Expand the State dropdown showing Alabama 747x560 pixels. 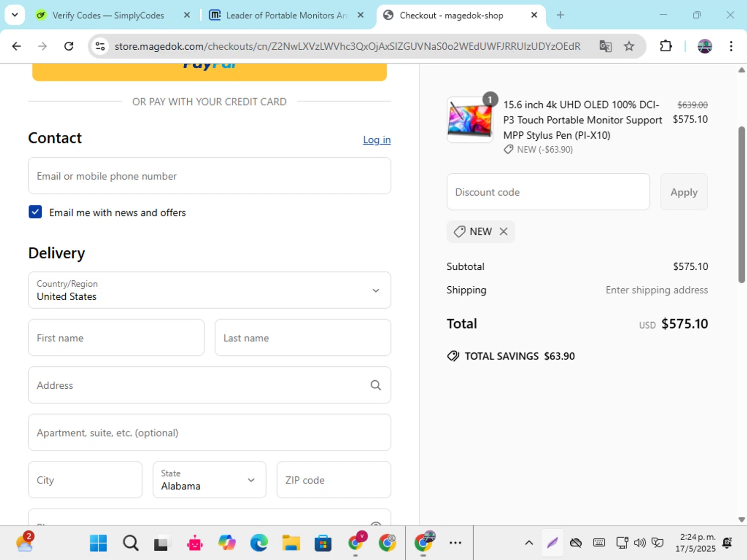pos(209,480)
